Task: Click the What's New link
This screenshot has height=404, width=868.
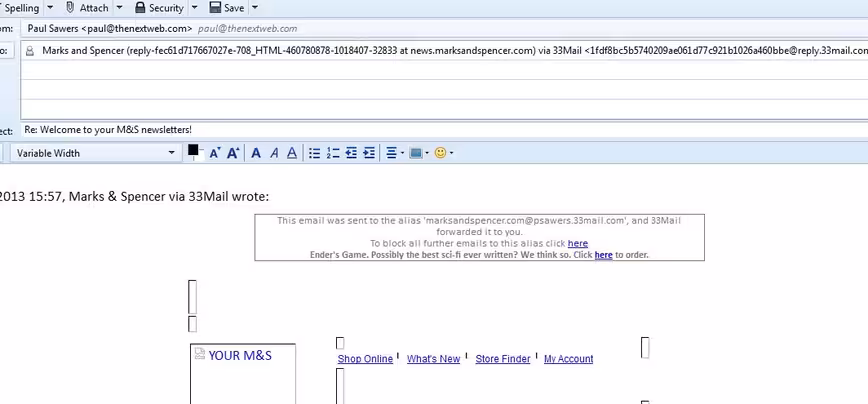Action: tap(433, 359)
